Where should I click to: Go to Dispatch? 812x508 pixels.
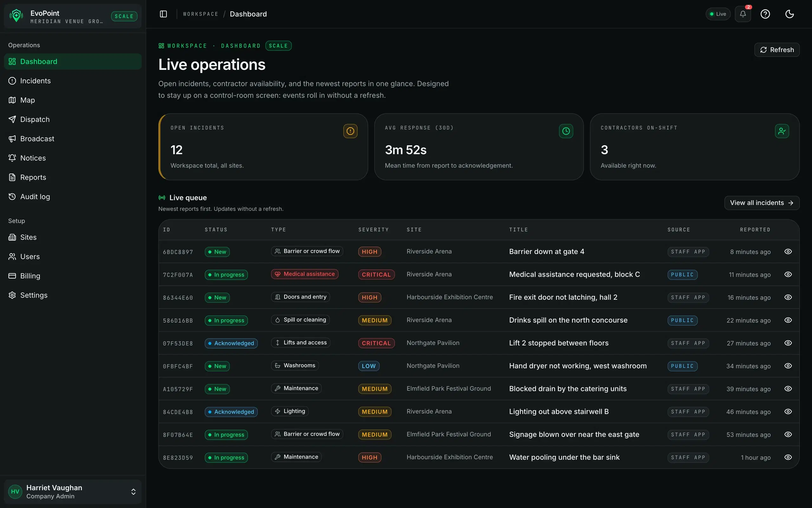[x=73, y=119]
